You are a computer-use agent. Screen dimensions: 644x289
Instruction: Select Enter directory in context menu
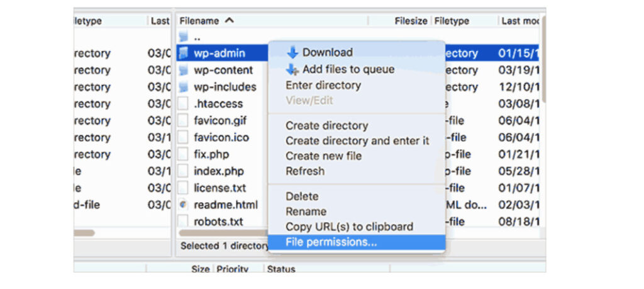pyautogui.click(x=357, y=85)
